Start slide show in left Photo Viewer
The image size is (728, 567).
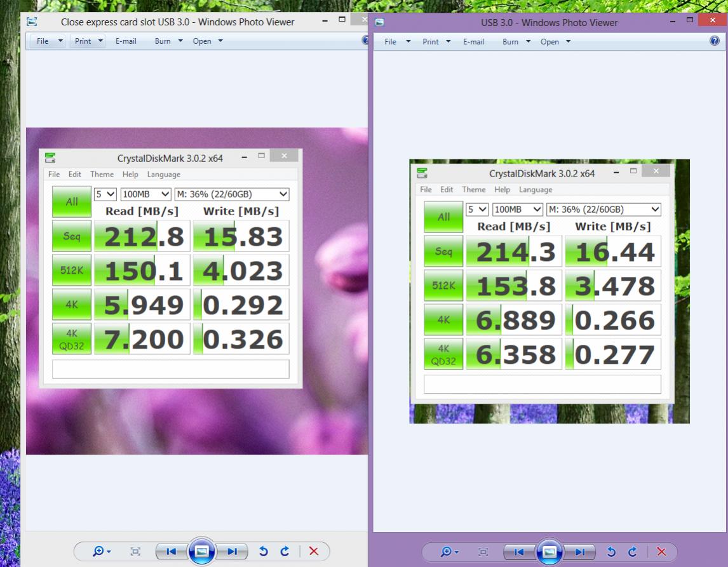point(201,551)
